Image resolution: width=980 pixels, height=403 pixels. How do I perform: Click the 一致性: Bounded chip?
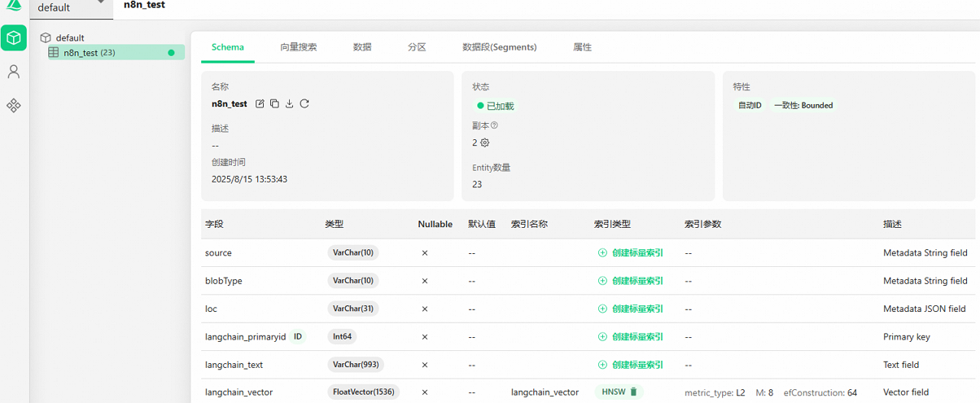[803, 105]
